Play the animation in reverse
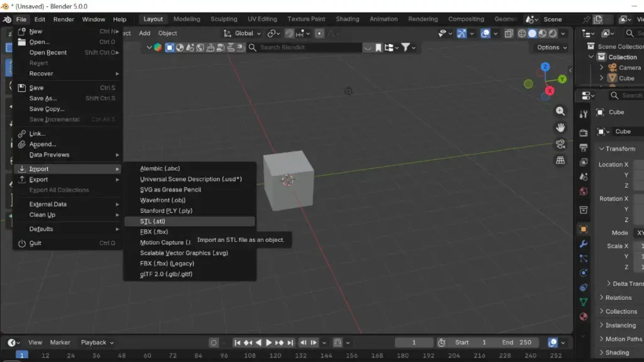The height and width of the screenshot is (362, 644). click(x=258, y=343)
